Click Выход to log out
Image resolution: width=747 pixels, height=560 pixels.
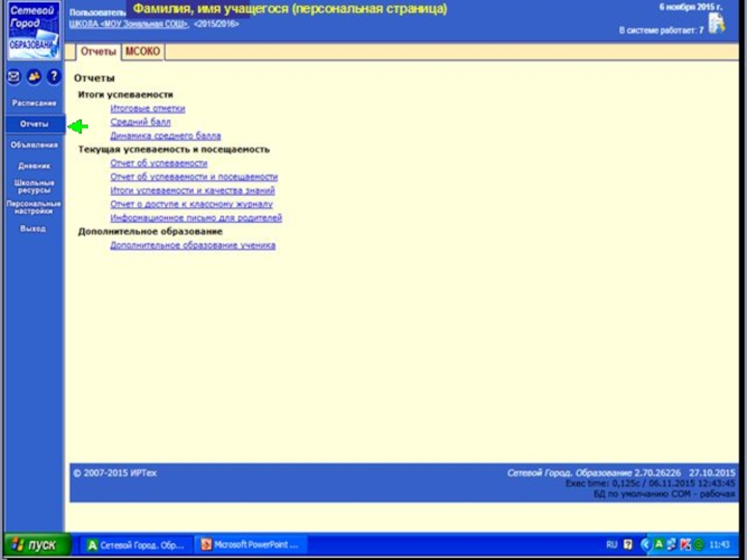point(34,229)
